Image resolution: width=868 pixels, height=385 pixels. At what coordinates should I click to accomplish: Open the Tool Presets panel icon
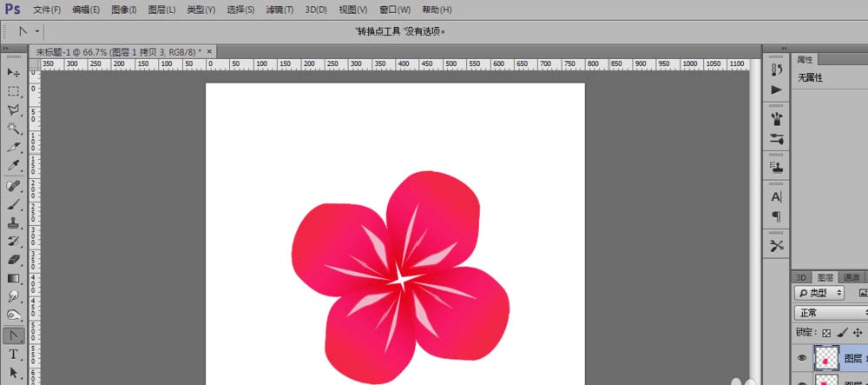776,245
